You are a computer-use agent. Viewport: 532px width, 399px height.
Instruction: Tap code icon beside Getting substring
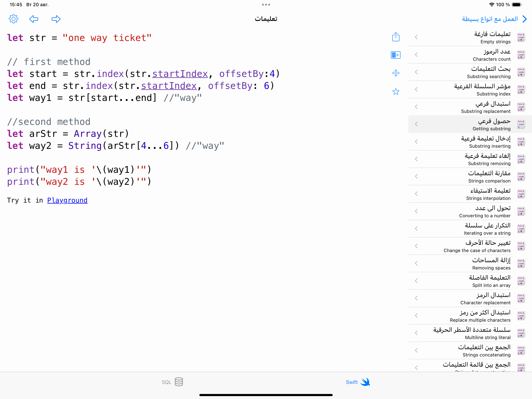521,124
